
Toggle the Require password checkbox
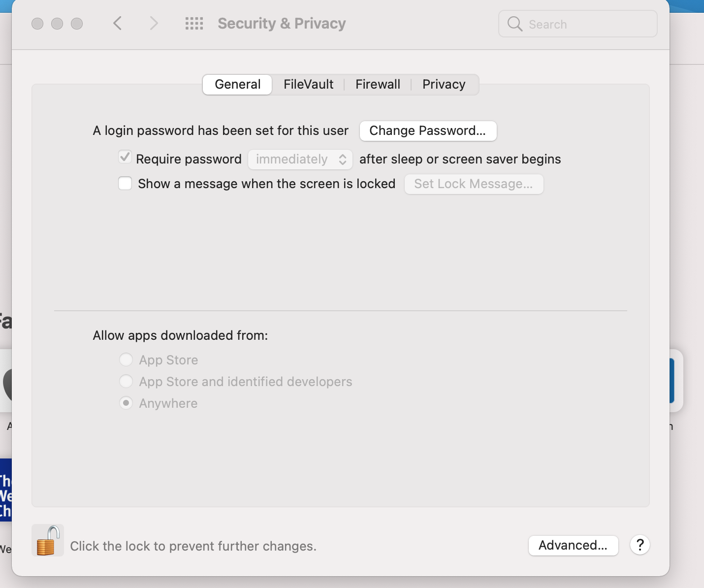(x=125, y=158)
